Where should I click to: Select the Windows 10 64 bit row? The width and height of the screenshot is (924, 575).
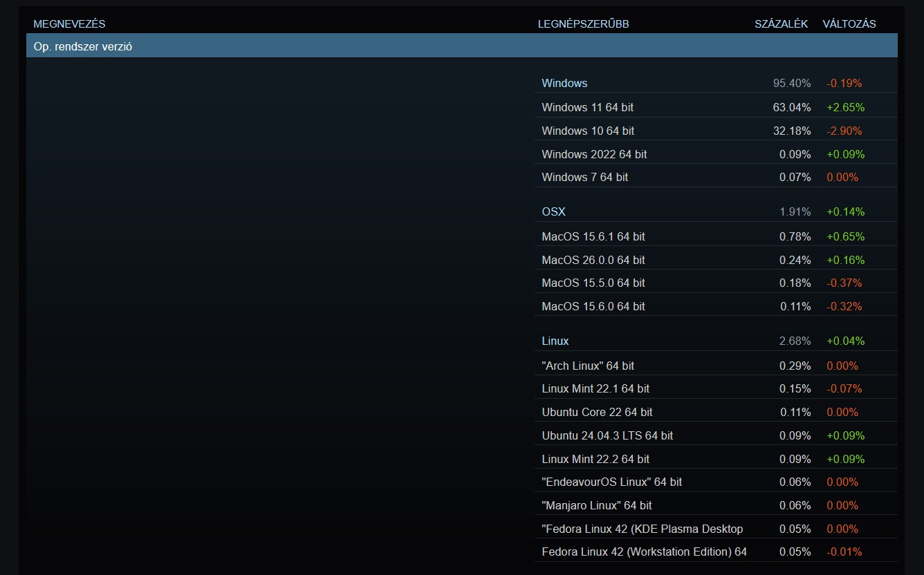pos(588,131)
